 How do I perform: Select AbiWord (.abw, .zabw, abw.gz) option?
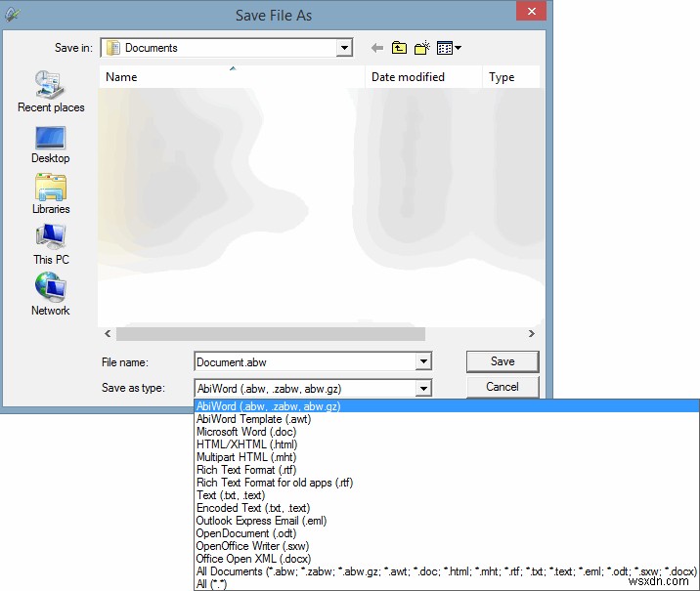pos(447,406)
